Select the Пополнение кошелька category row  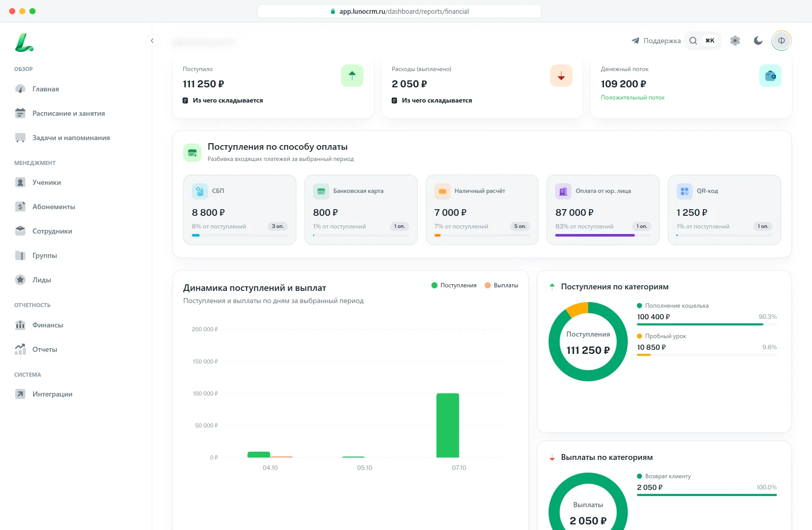tap(707, 314)
